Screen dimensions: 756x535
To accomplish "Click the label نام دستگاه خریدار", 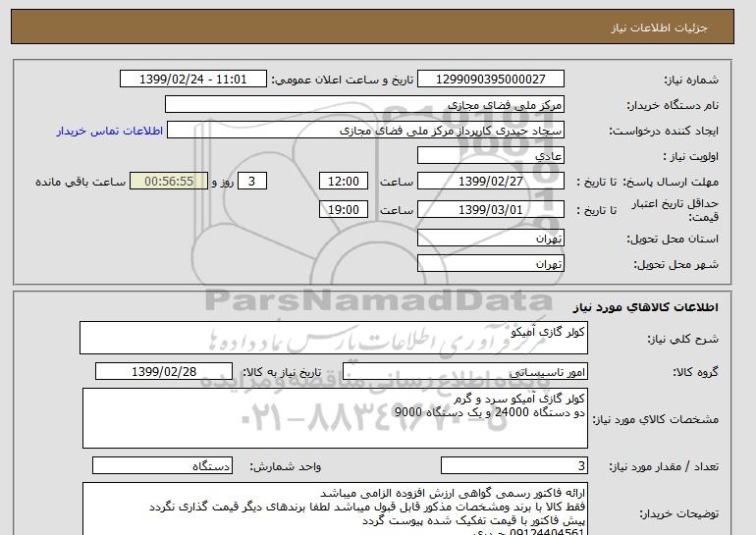I will coord(673,105).
